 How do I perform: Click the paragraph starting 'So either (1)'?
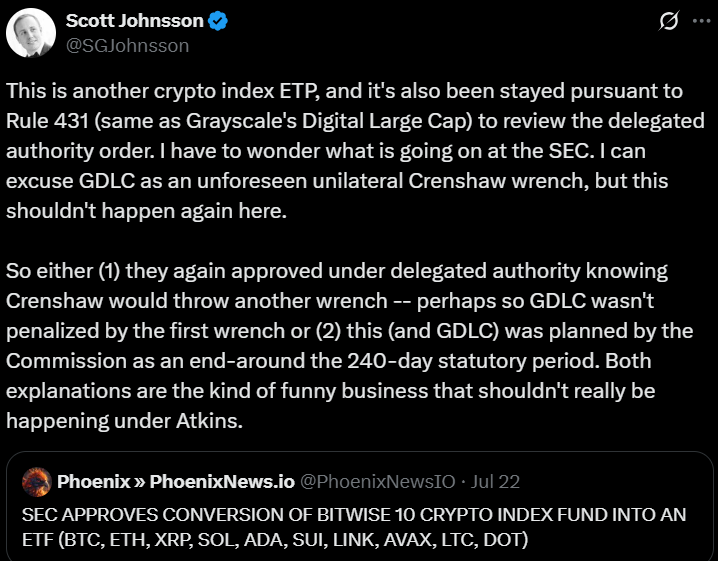(x=349, y=346)
